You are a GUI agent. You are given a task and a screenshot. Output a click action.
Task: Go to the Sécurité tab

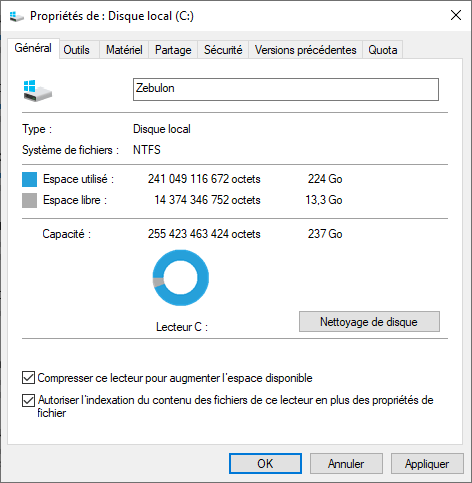(x=223, y=50)
